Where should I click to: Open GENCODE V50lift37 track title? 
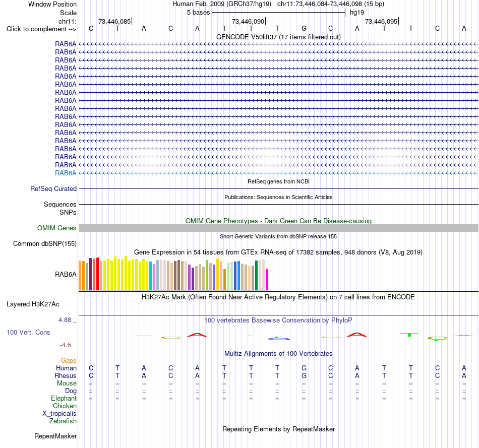click(x=278, y=37)
